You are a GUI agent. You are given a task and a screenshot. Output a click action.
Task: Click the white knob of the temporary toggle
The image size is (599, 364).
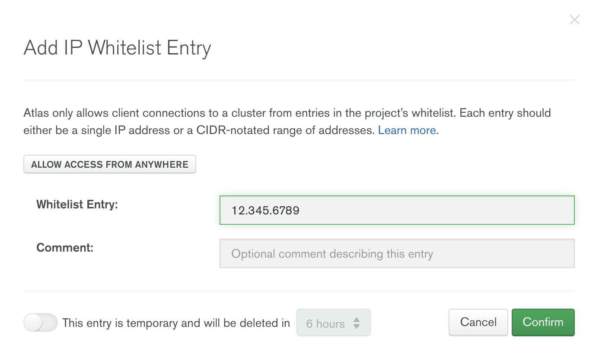[33, 322]
